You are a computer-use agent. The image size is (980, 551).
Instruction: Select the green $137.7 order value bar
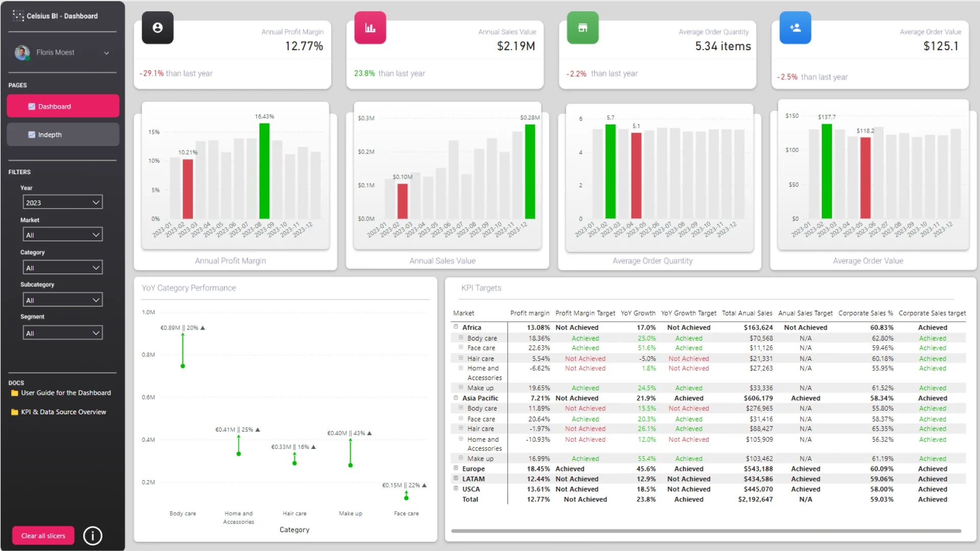[x=827, y=171]
